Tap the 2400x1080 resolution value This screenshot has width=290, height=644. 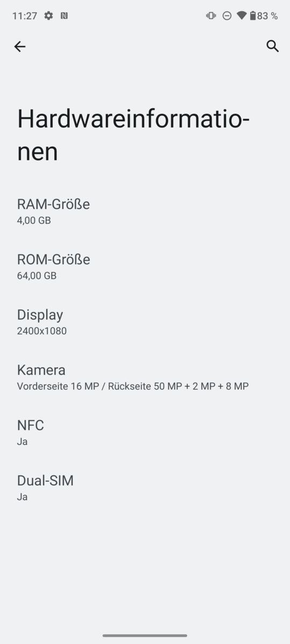(x=42, y=331)
